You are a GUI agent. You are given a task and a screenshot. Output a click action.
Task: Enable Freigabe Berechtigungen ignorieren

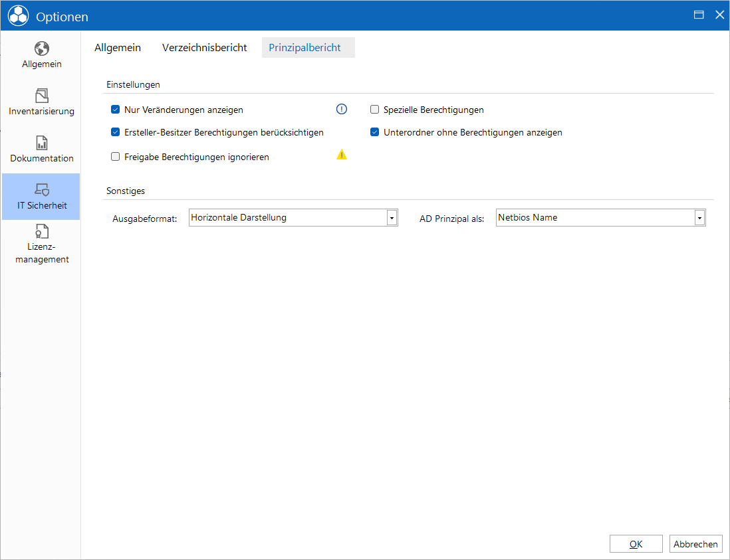[x=116, y=157]
